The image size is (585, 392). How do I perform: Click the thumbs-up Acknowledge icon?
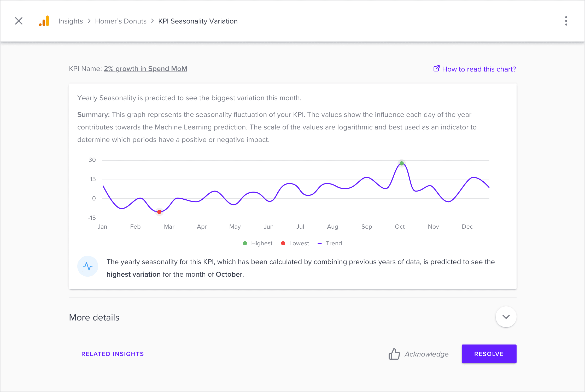click(x=394, y=354)
